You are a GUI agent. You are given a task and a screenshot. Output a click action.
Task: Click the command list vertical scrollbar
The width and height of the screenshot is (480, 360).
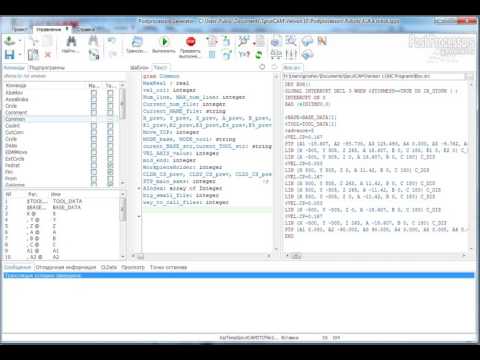click(122, 133)
